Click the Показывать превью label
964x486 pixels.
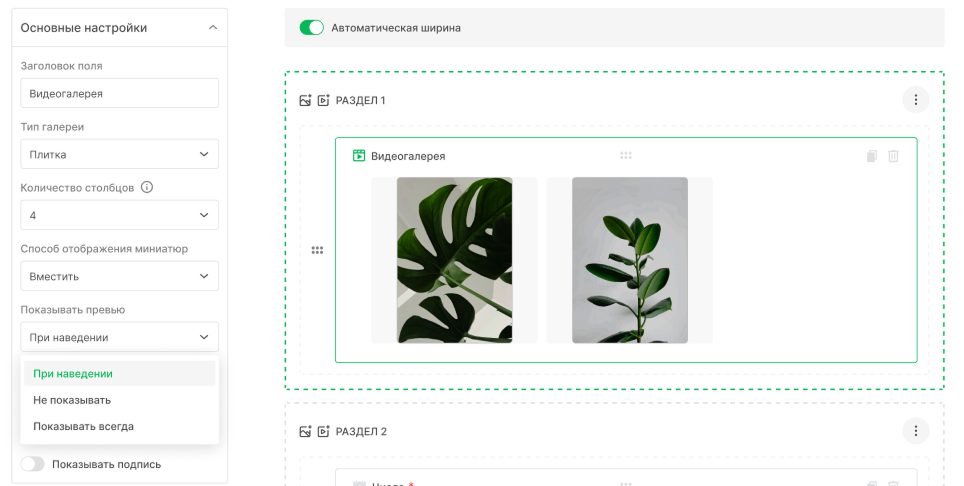[x=73, y=310]
